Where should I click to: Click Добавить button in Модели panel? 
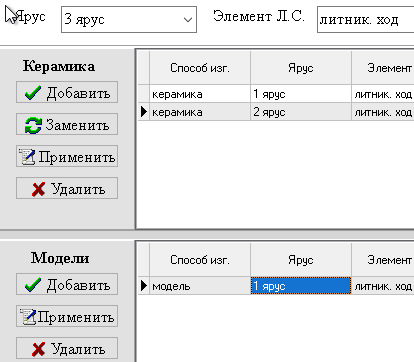pyautogui.click(x=67, y=284)
